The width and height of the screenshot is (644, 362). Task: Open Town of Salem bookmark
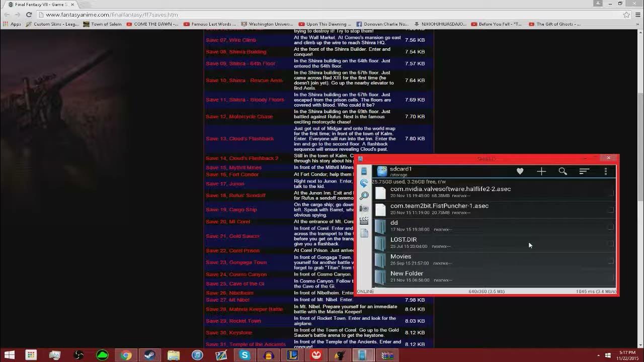103,24
